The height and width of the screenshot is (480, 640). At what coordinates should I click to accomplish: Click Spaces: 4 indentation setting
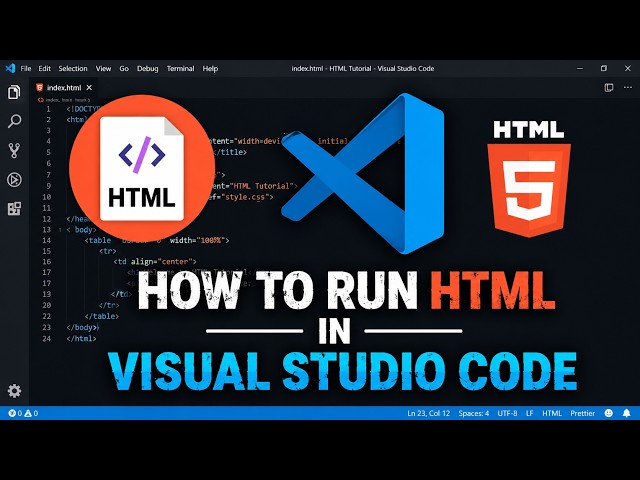pos(473,413)
